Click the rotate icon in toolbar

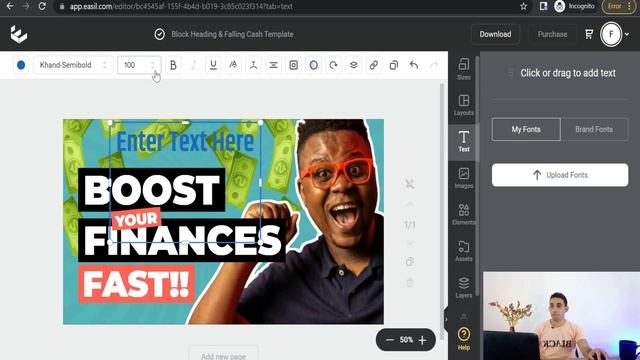pos(333,65)
